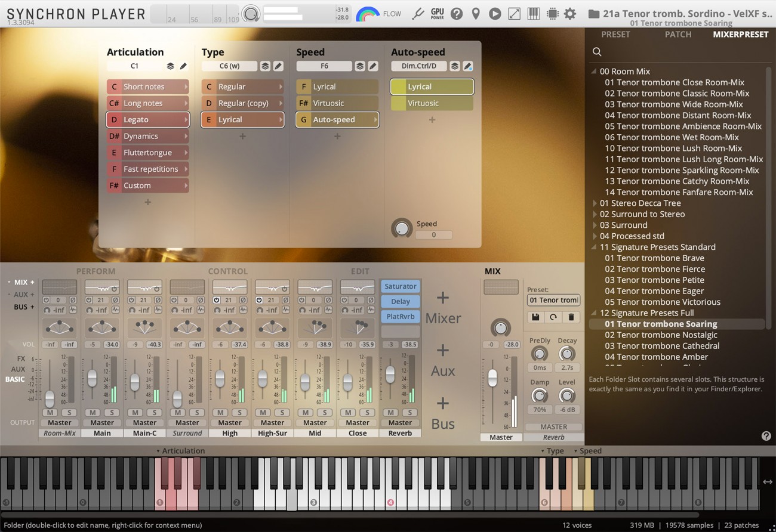Mute the Main-C channel

(135, 413)
